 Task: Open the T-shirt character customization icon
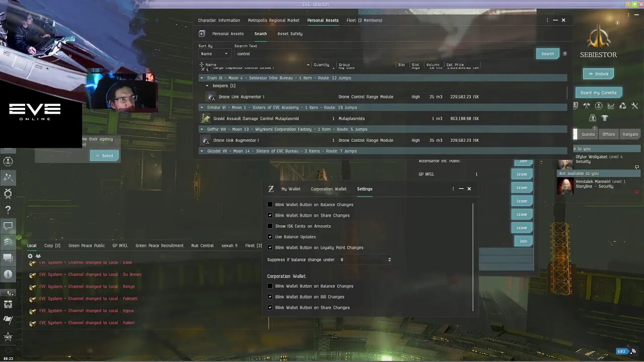[x=605, y=118]
